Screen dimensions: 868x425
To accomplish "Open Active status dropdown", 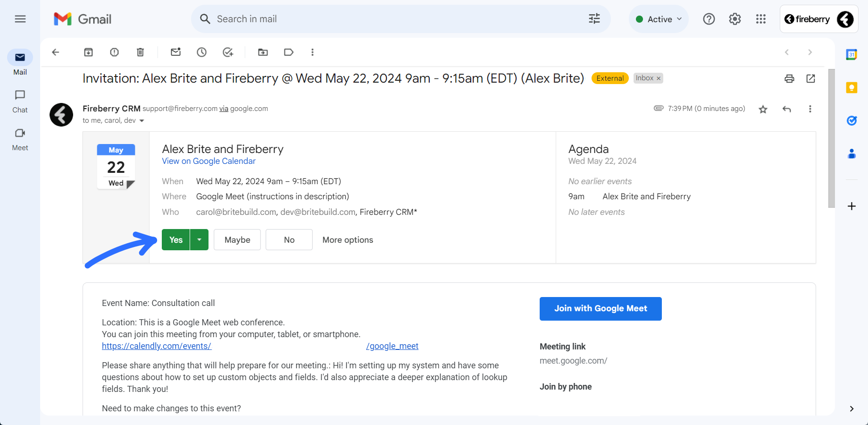I will point(659,19).
